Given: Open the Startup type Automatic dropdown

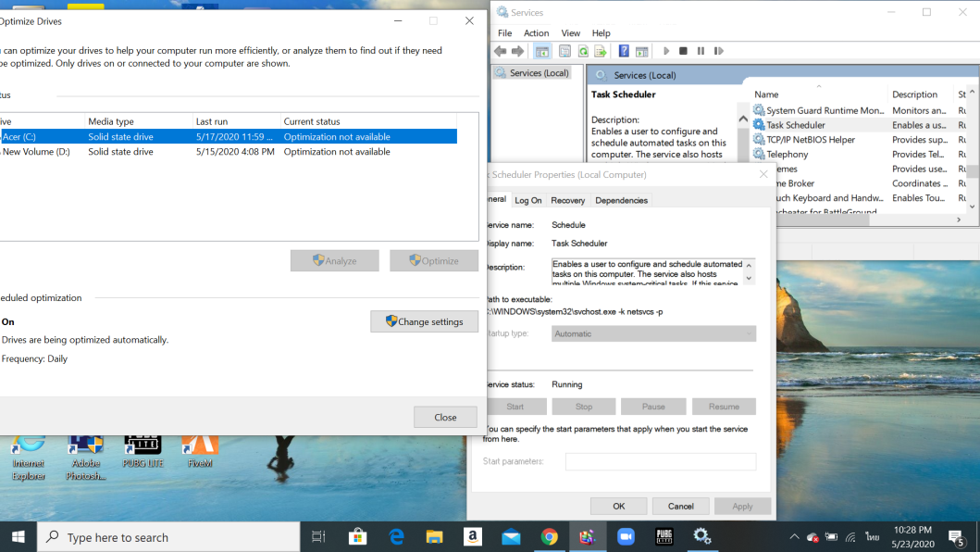Looking at the screenshot, I should pyautogui.click(x=653, y=333).
